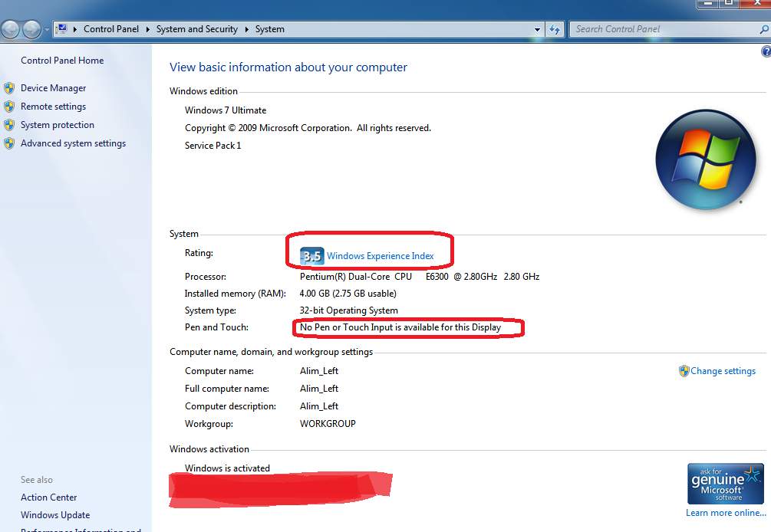The height and width of the screenshot is (532, 771).
Task: Select the Copyright 2009 Microsoft Corporation line
Action: [308, 128]
